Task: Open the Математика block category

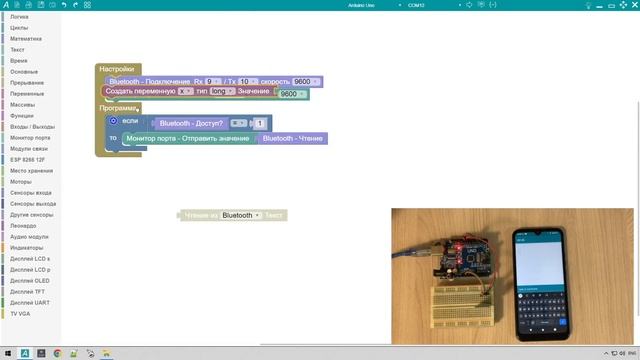Action: [26, 39]
